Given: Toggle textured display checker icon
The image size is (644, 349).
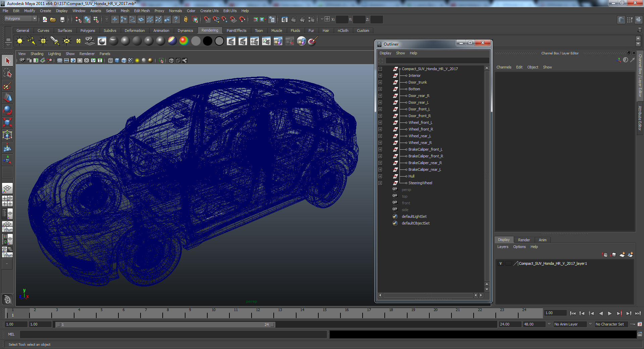Looking at the screenshot, I should 130,60.
